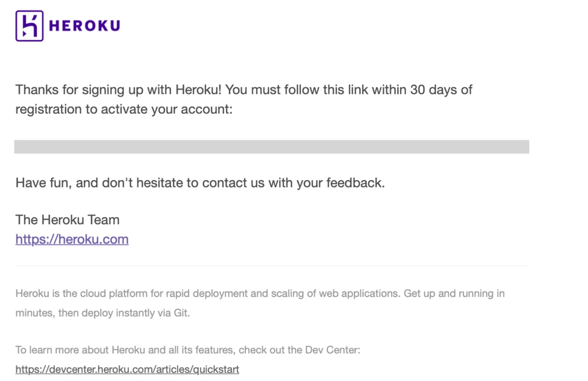This screenshot has width=588, height=381.
Task: Open the devcenter.heroku.com quickstart link
Action: [127, 370]
